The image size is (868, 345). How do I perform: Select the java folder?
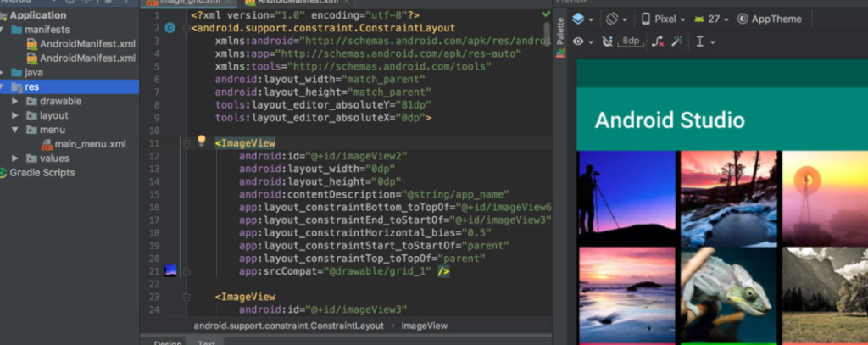tap(34, 73)
